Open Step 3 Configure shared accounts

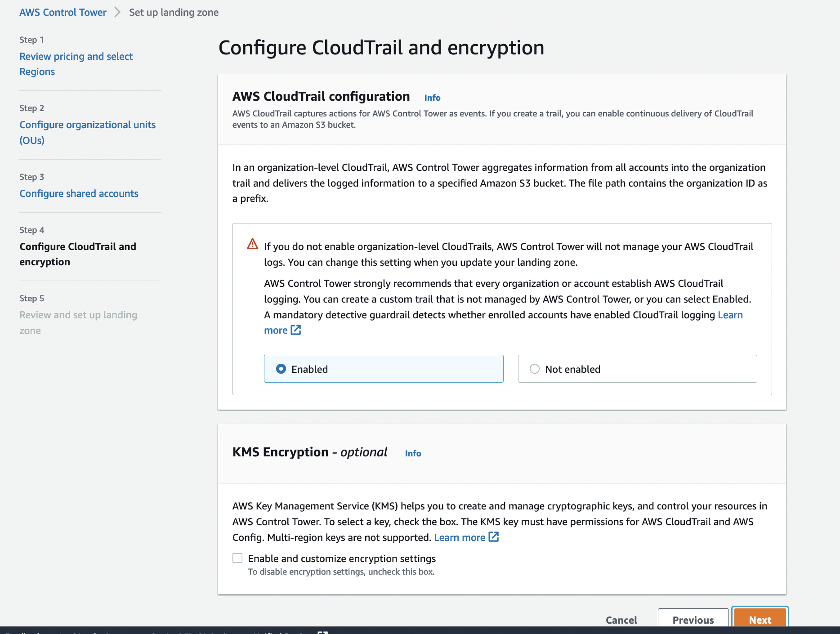[x=79, y=193]
